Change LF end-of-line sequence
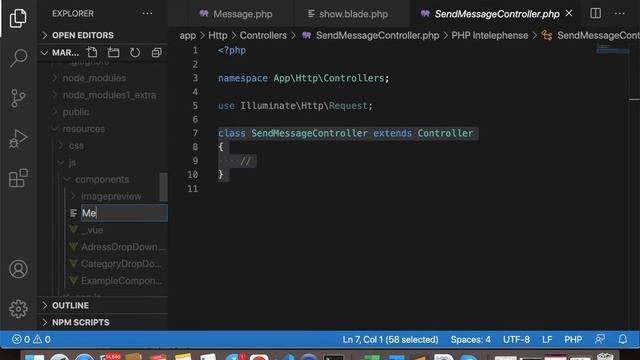640x360 pixels. 547,340
